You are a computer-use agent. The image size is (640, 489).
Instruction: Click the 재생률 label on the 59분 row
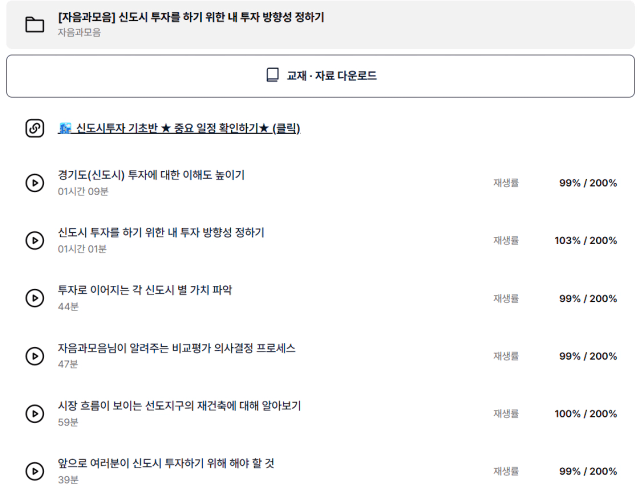506,413
